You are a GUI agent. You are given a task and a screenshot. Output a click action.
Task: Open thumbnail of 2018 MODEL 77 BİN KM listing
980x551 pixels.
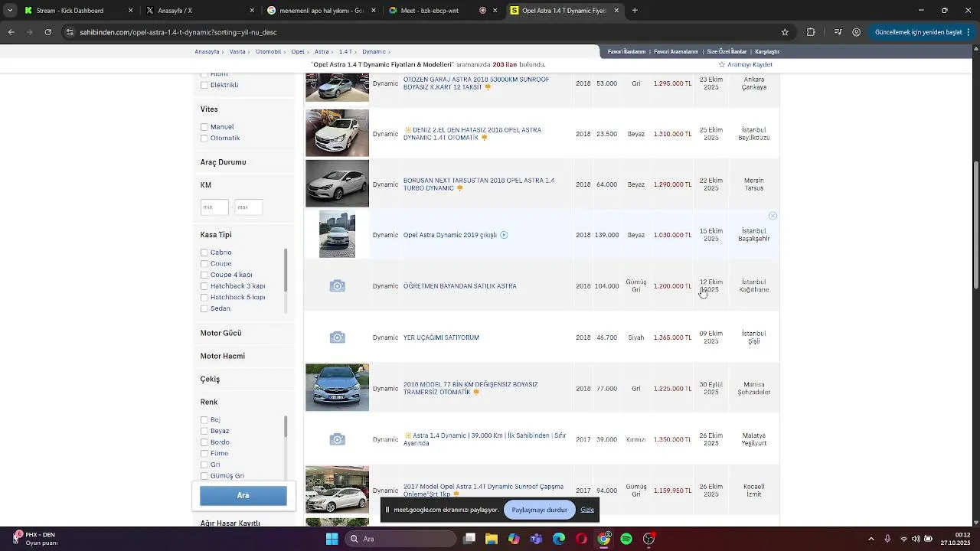point(337,387)
